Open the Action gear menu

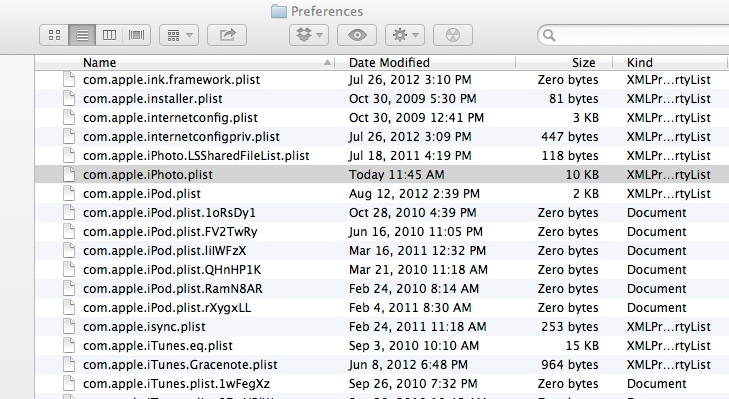[405, 35]
